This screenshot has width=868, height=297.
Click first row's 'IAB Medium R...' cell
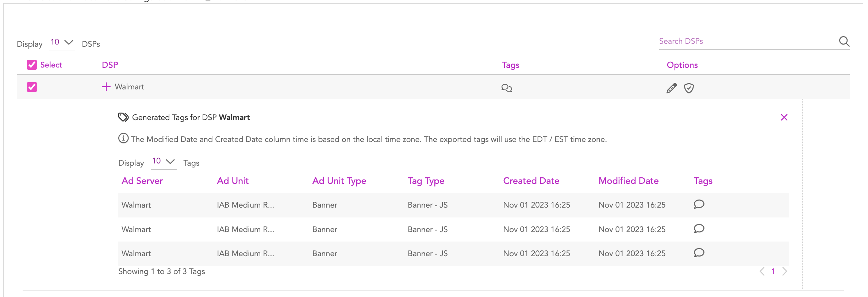coord(245,205)
